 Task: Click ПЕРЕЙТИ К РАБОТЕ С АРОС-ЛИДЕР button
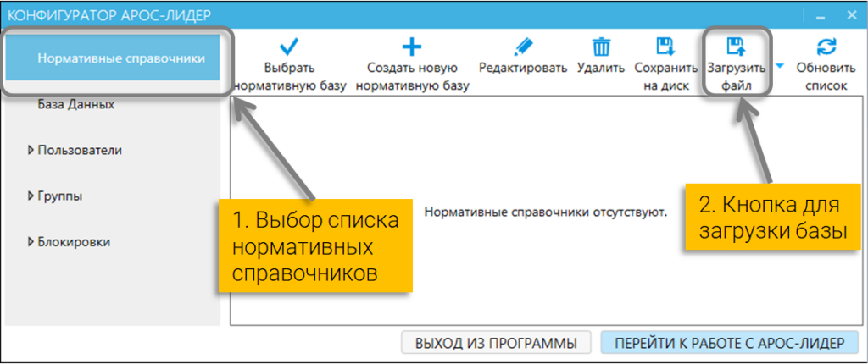pos(729,343)
